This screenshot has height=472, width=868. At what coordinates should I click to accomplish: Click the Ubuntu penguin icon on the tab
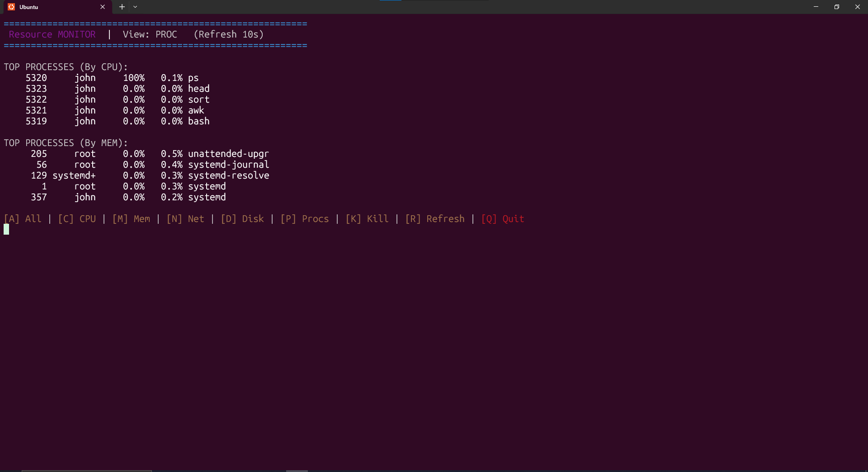(x=10, y=7)
